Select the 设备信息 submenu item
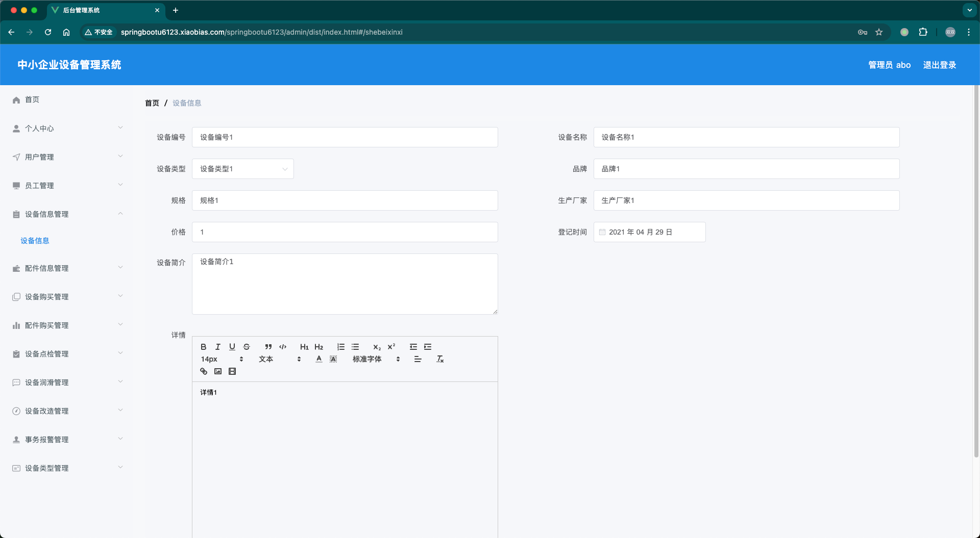 point(35,241)
